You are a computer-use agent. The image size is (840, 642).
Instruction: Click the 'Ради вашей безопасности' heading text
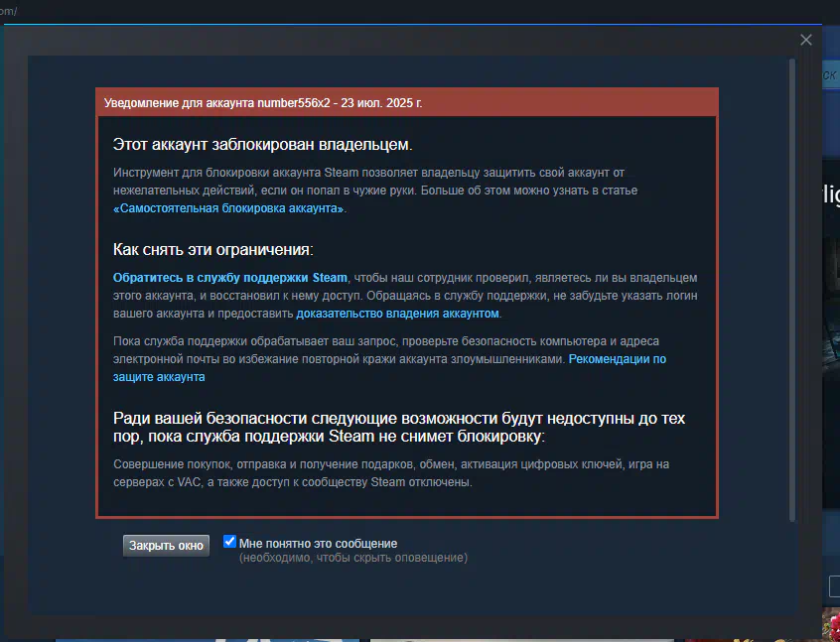(x=399, y=428)
